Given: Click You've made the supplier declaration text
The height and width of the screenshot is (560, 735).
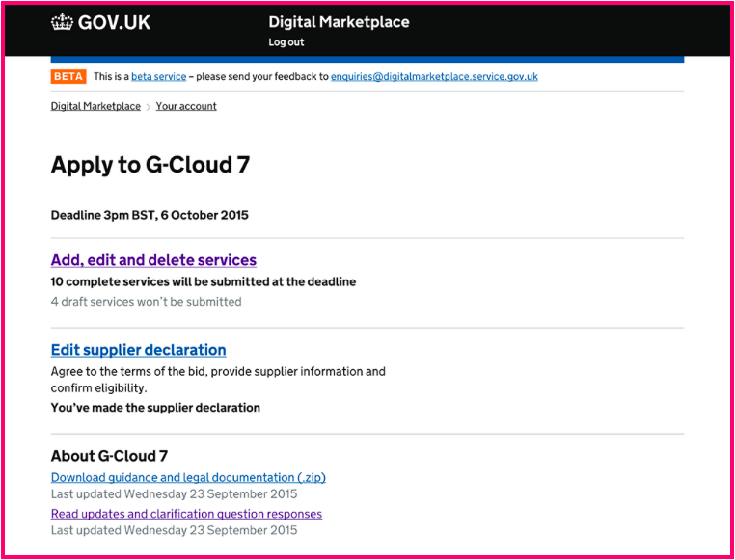Looking at the screenshot, I should click(x=155, y=408).
